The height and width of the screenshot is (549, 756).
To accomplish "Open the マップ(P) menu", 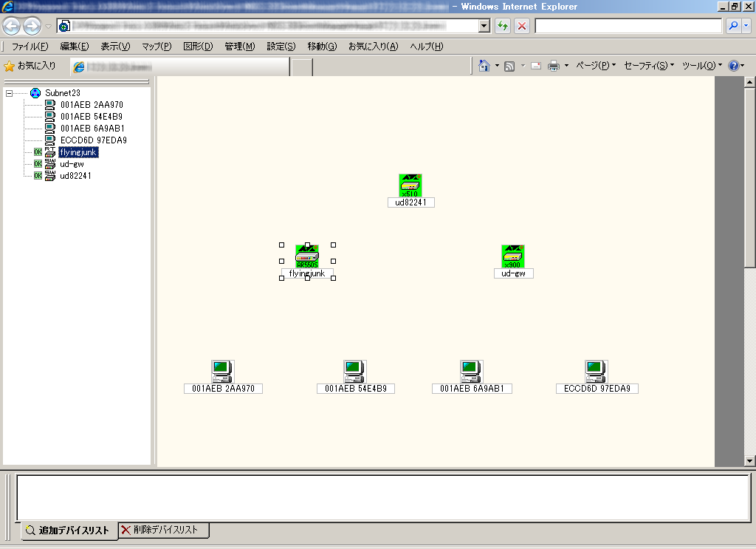I will pos(157,47).
